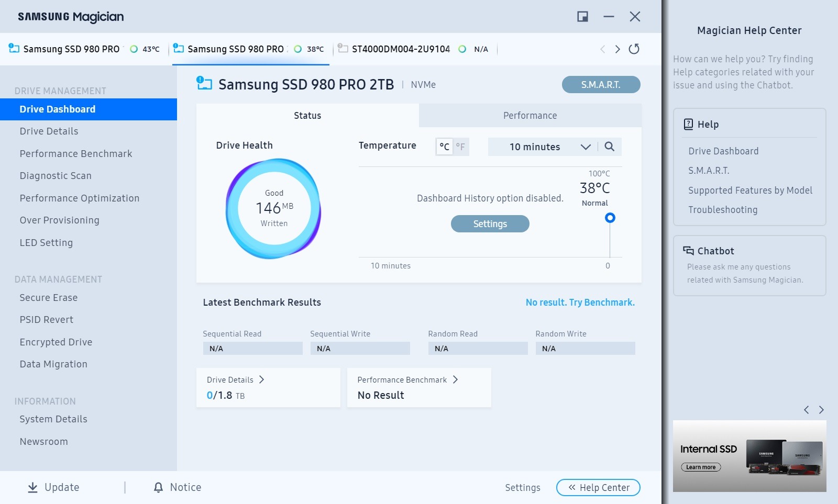838x504 pixels.
Task: Click Update in the bottom bar
Action: pyautogui.click(x=53, y=487)
